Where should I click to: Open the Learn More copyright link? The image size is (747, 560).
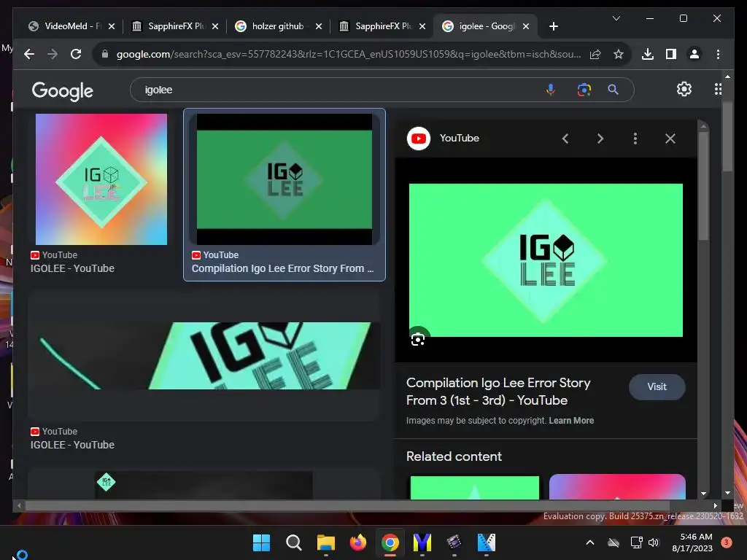tap(571, 421)
